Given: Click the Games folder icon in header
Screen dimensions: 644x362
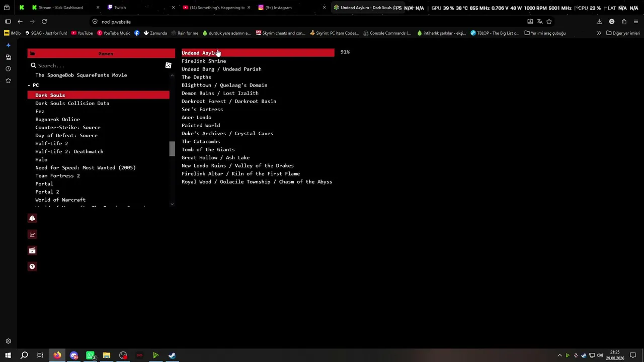Looking at the screenshot, I should tap(32, 53).
